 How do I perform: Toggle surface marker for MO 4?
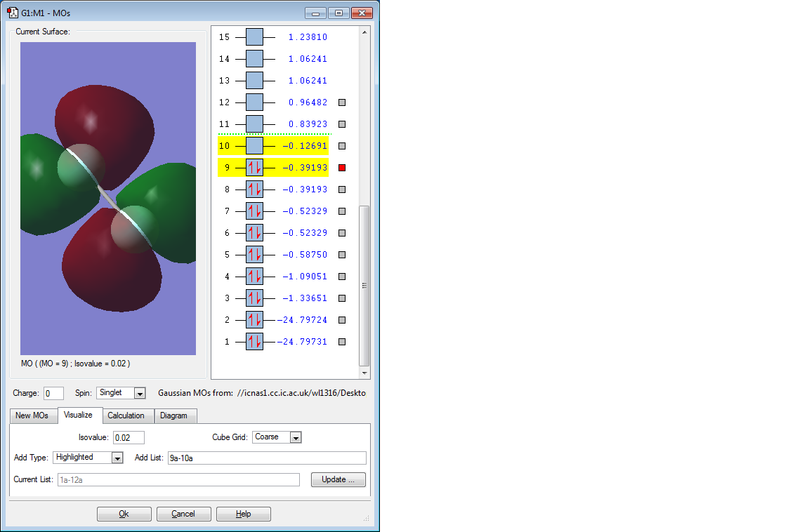point(342,277)
